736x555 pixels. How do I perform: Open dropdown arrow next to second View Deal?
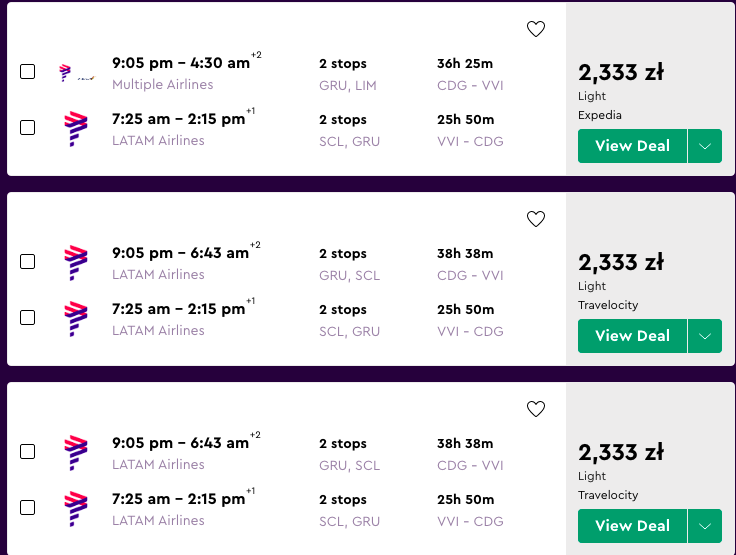(x=705, y=336)
